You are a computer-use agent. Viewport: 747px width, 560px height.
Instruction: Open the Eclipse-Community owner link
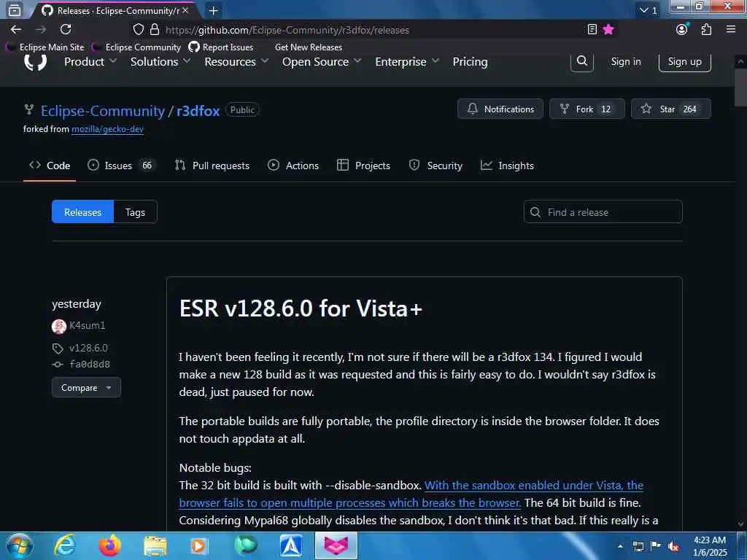tap(102, 111)
